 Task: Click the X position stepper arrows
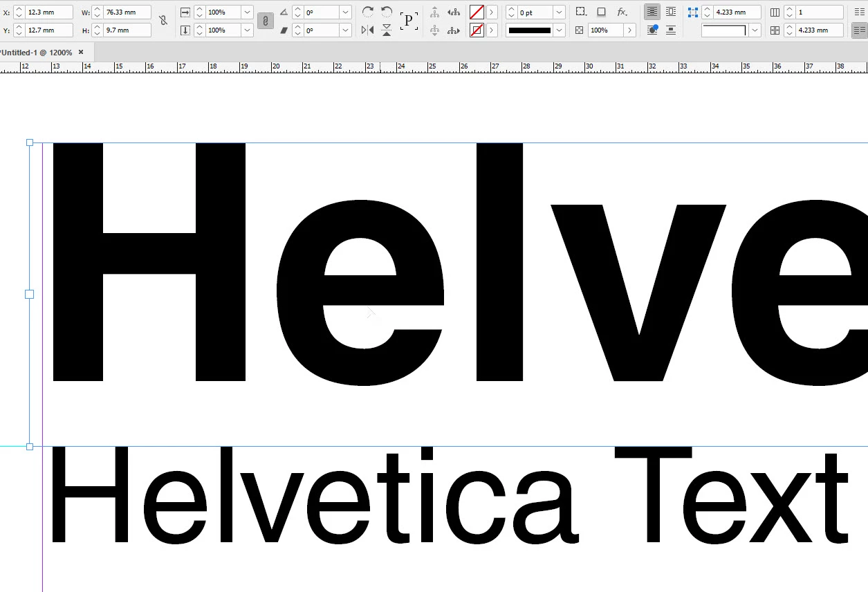click(19, 12)
